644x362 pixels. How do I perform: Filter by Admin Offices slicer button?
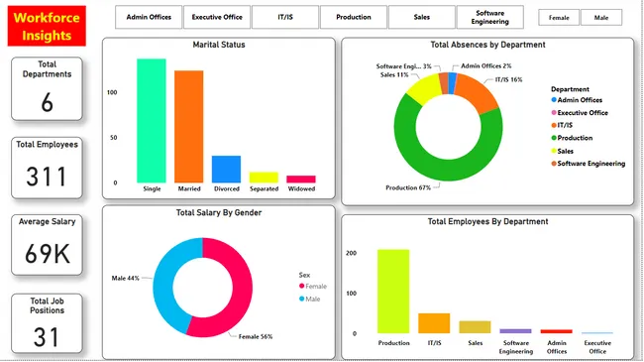149,17
